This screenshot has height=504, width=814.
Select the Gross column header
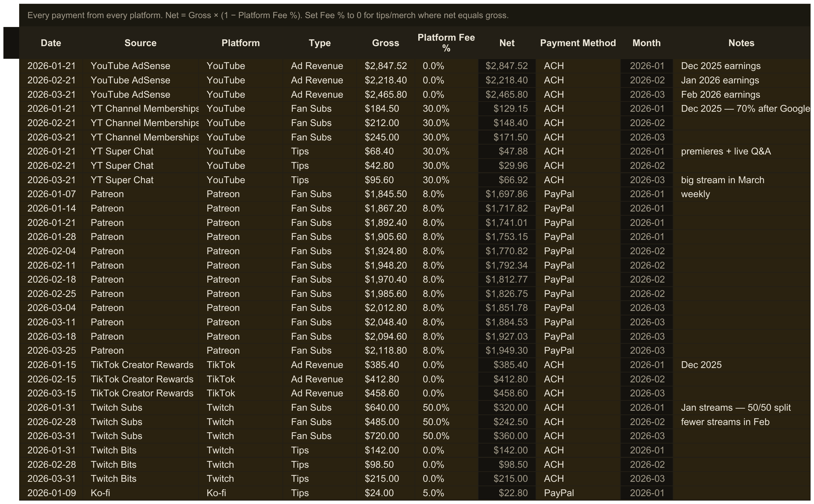tap(385, 43)
